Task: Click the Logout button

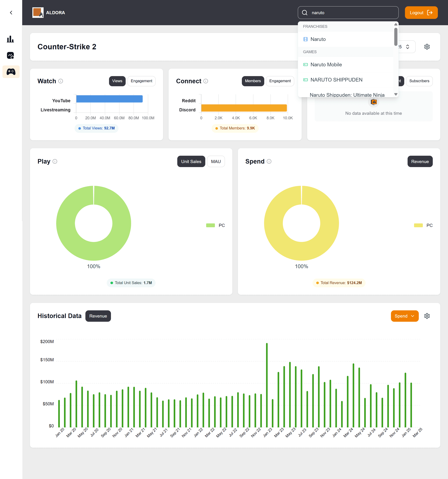Action: (x=421, y=13)
